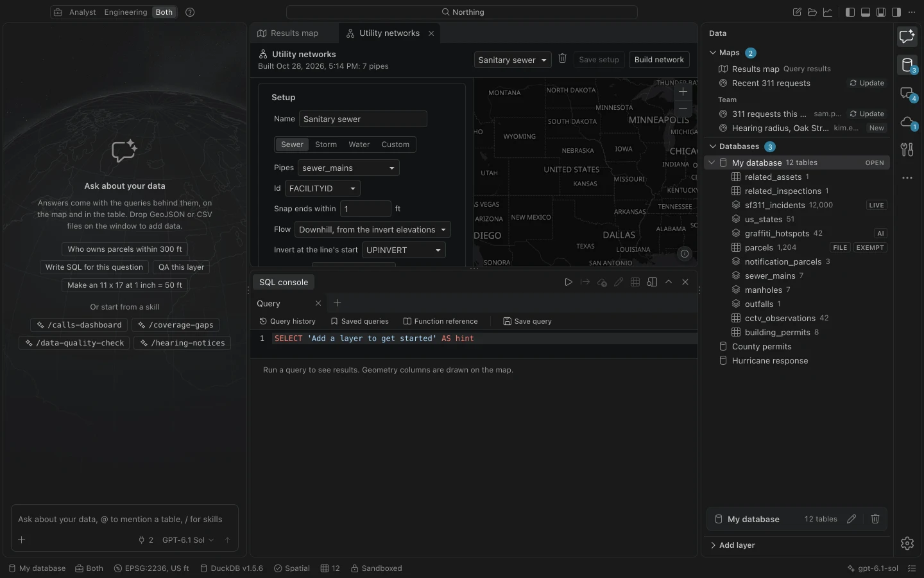Open the Id FACILITYID dropdown
The width and height of the screenshot is (924, 578).
tap(323, 188)
